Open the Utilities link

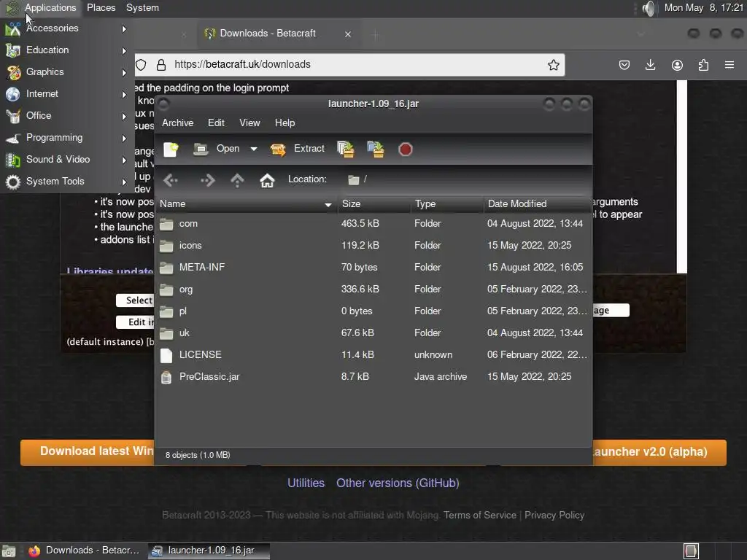click(x=306, y=483)
